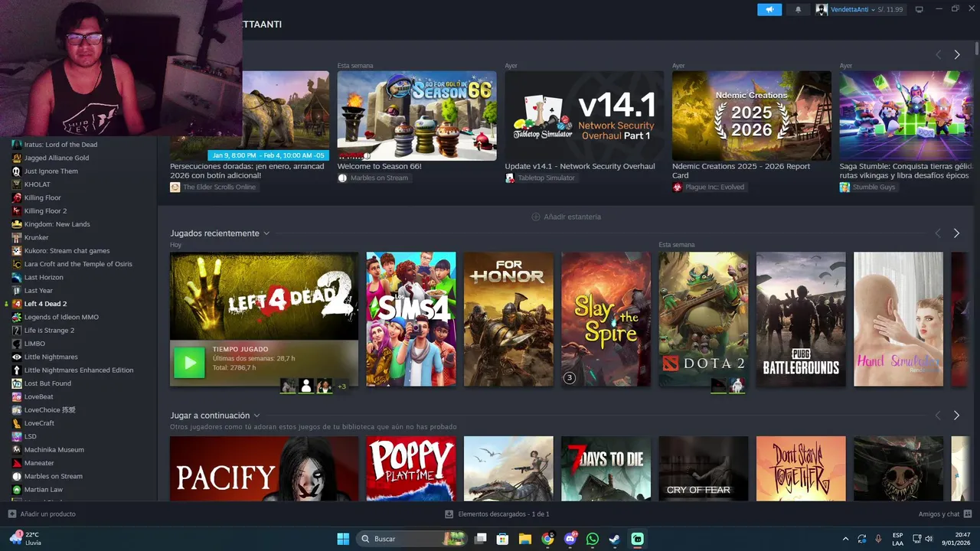980x551 pixels.
Task: Open Update v14.1 Network Security Overhaul news
Action: tap(584, 116)
